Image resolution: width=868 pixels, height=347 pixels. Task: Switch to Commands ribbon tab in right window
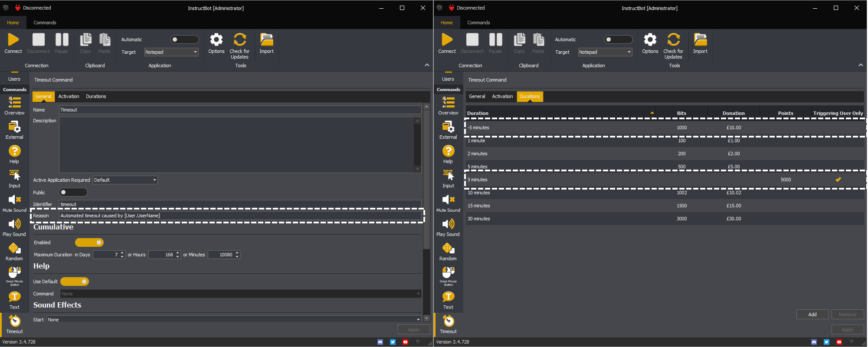(478, 23)
